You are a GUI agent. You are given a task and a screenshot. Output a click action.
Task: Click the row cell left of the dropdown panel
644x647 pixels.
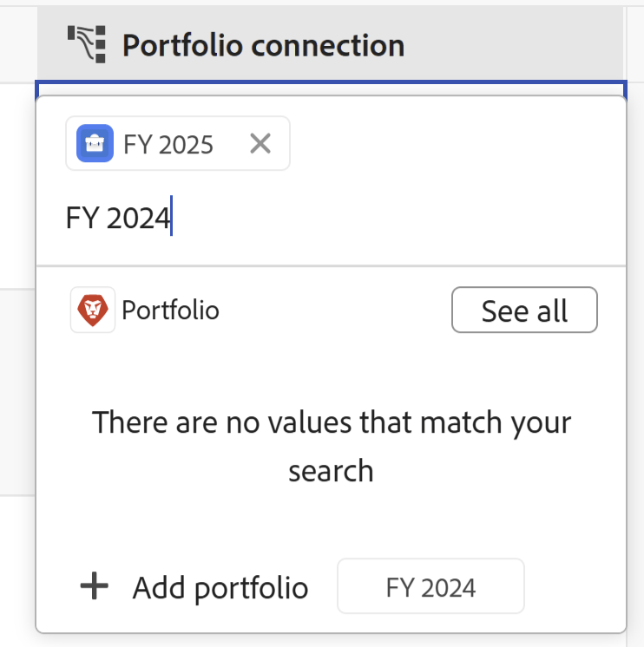[x=17, y=186]
